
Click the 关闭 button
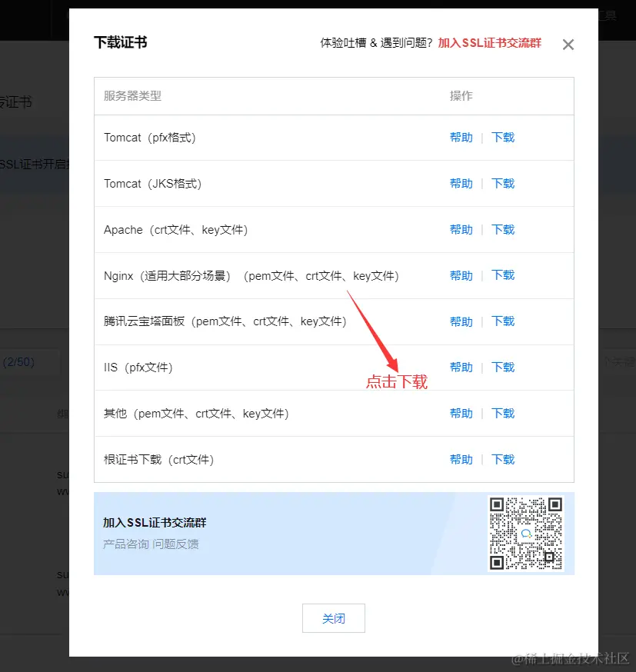click(x=334, y=618)
